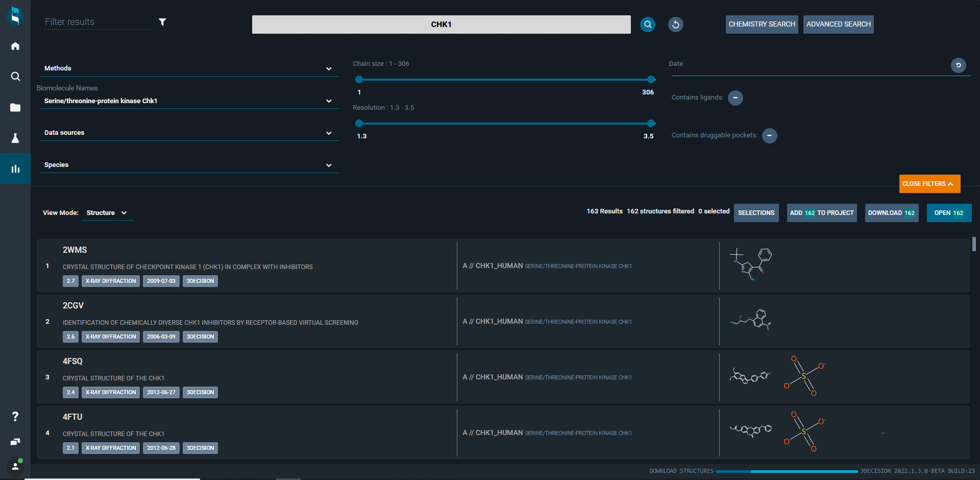The height and width of the screenshot is (480, 980).
Task: Click the CHK1 search box
Action: coord(441,25)
